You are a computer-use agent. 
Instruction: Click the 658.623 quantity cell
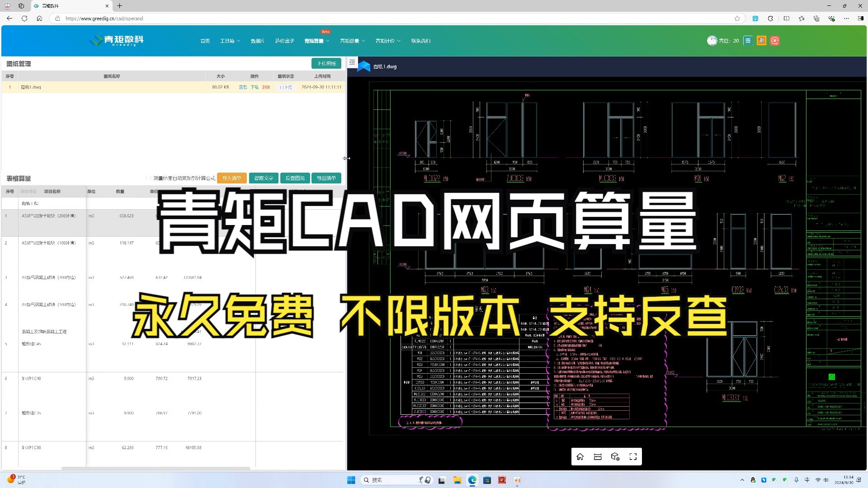coord(127,216)
